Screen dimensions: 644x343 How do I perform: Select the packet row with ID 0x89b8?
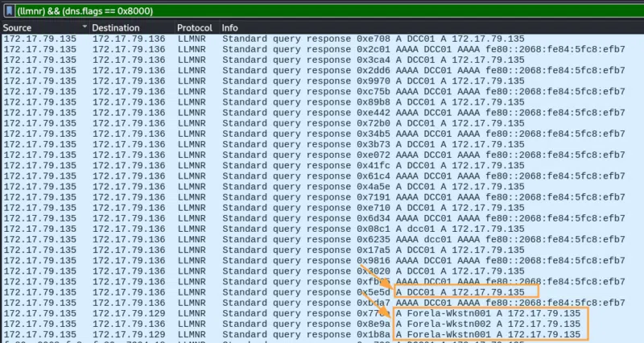point(323,102)
